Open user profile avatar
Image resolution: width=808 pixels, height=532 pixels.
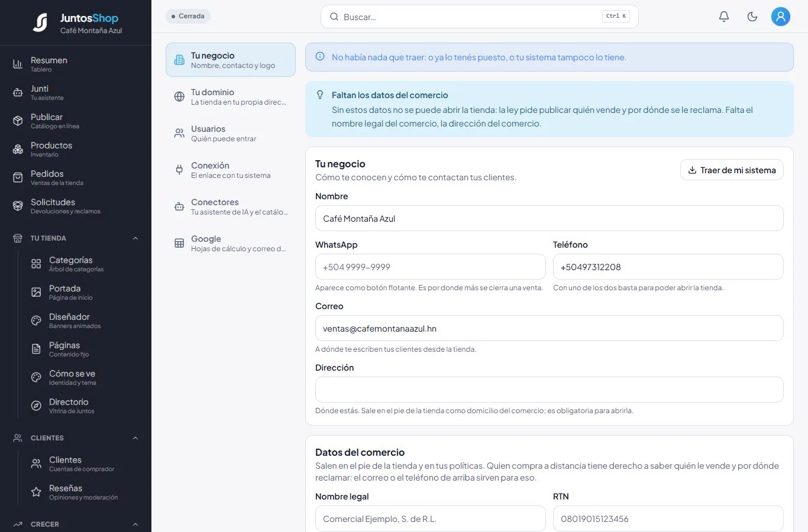(x=781, y=17)
